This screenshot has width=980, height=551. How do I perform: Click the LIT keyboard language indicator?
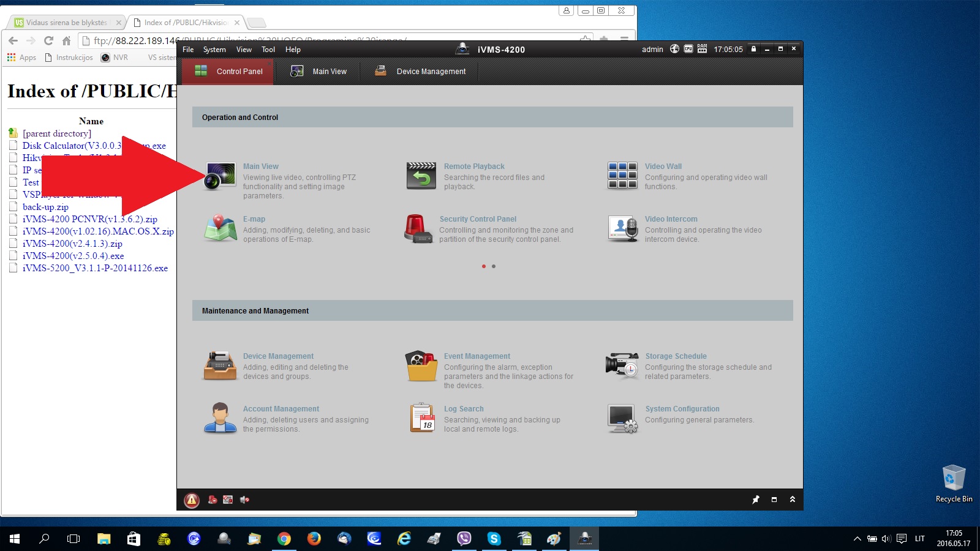(x=919, y=539)
